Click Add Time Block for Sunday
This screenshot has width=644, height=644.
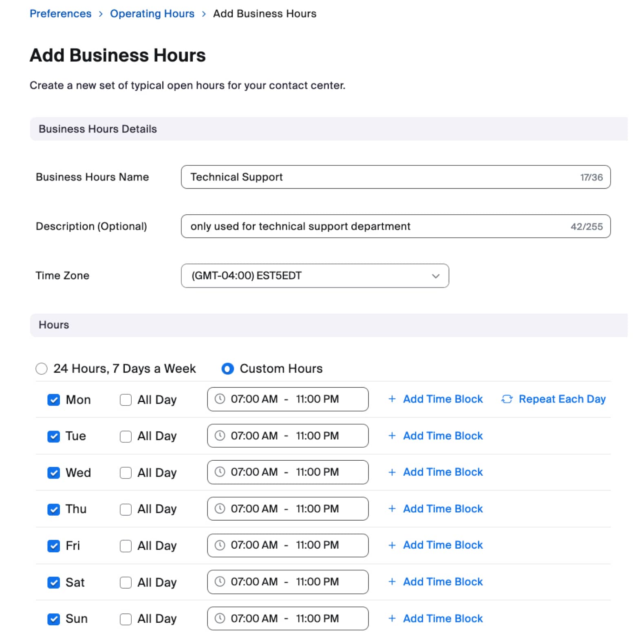tap(442, 618)
